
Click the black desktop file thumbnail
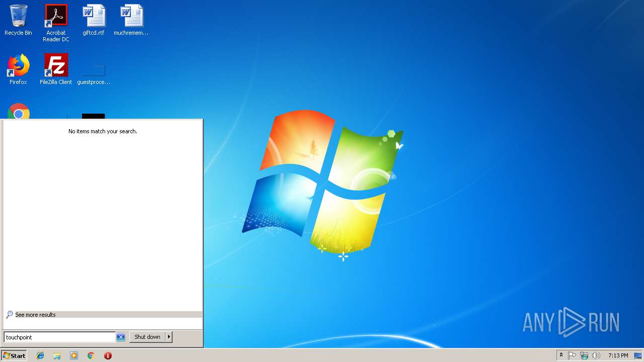(x=94, y=116)
